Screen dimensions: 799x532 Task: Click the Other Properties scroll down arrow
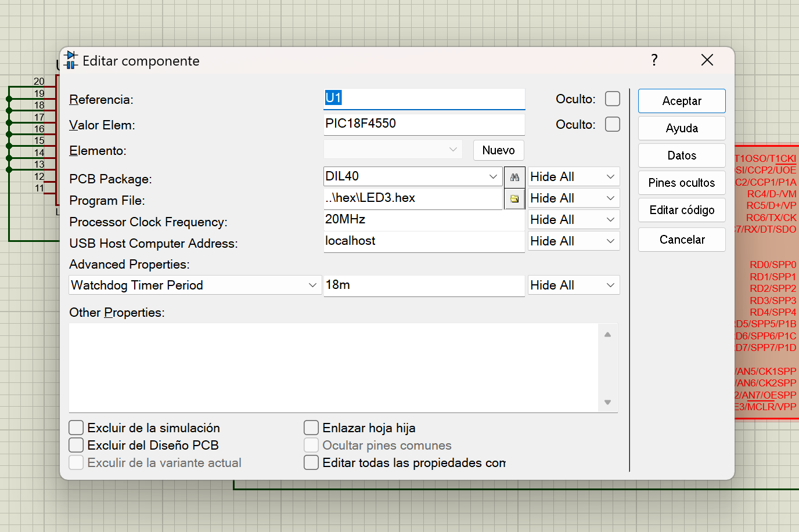[607, 402]
